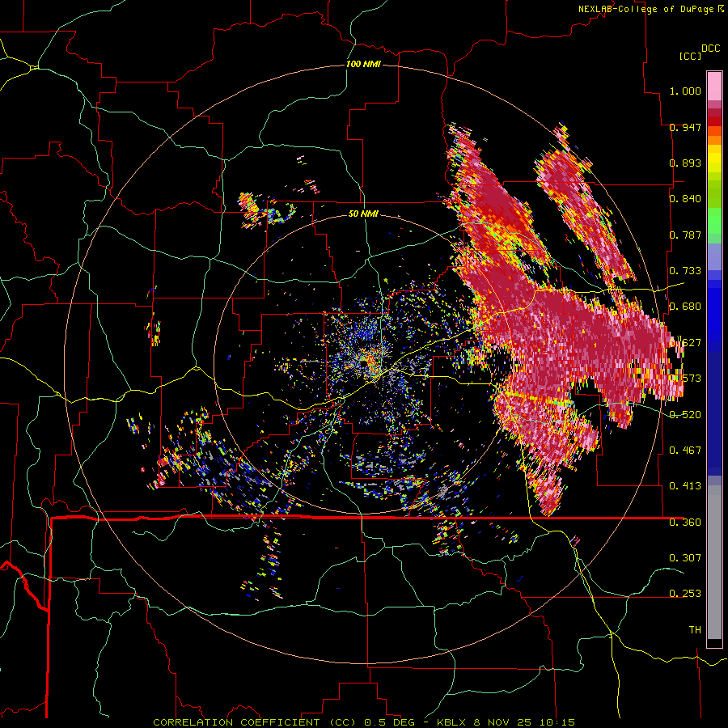Click the gray low-value segment of the color bar

714,562
